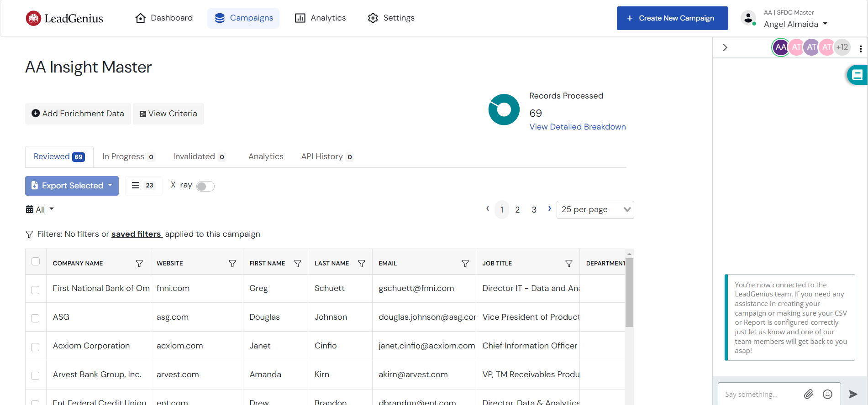This screenshot has height=405, width=868.
Task: Switch to Invalidated tab
Action: pyautogui.click(x=200, y=157)
